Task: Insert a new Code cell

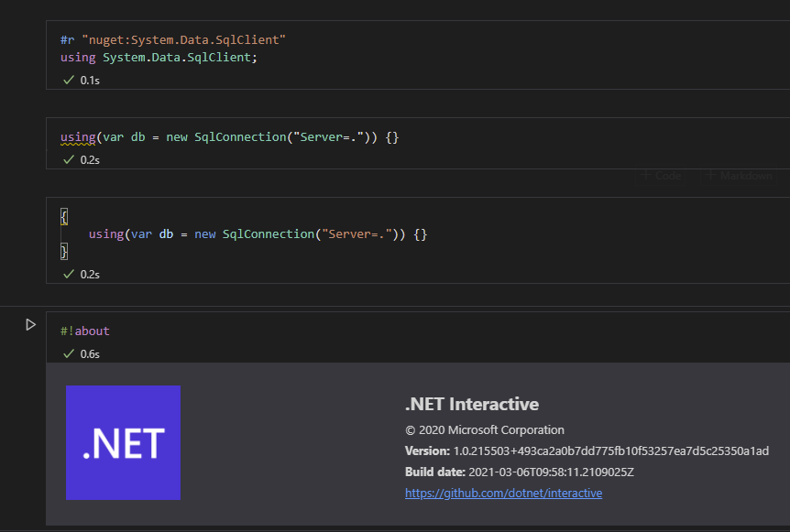Action: pos(662,176)
